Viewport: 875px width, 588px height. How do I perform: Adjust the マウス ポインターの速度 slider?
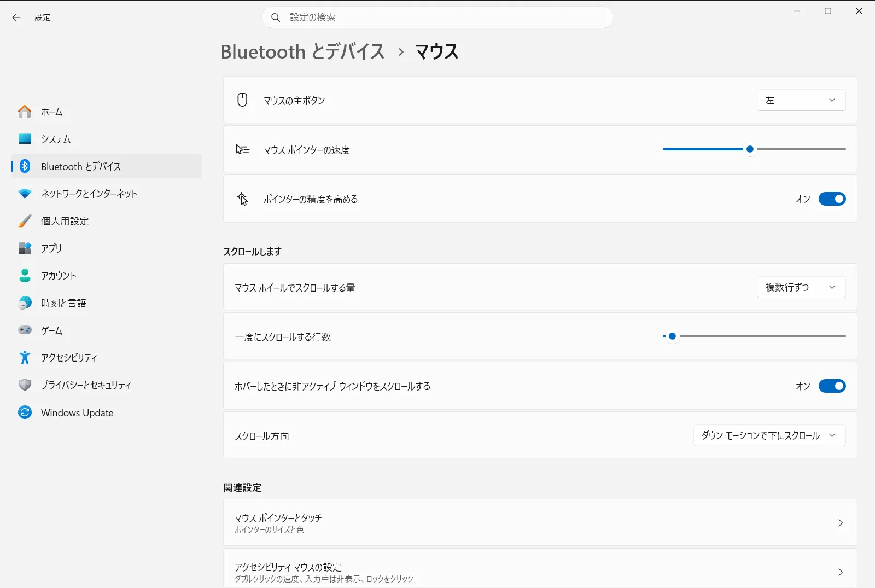[x=754, y=149]
